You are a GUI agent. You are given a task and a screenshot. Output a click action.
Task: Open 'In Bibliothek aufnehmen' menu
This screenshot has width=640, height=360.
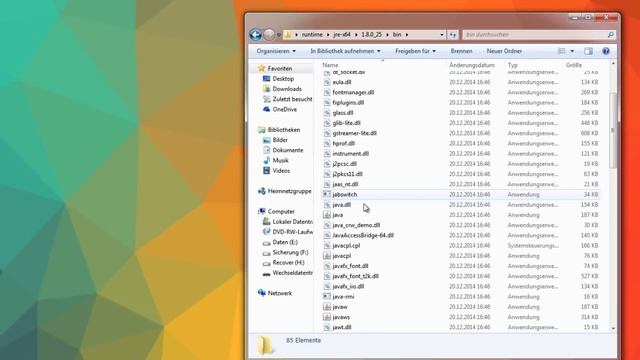(x=345, y=51)
